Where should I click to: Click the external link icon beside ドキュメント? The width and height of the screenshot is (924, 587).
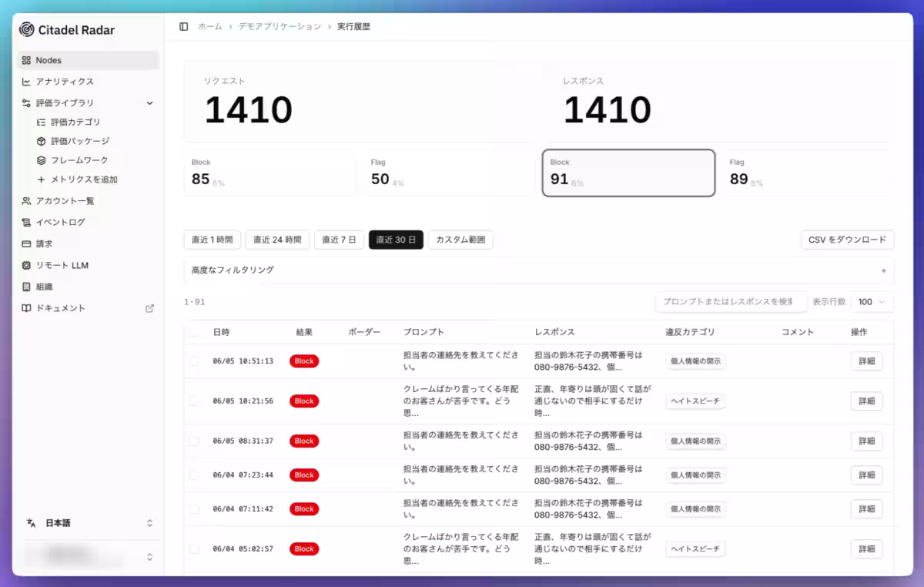point(149,308)
